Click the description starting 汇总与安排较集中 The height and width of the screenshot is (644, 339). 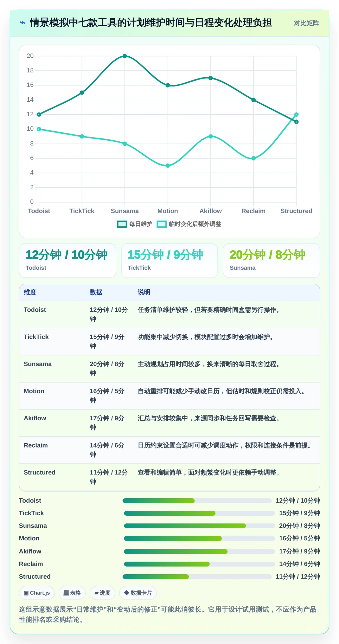(210, 418)
